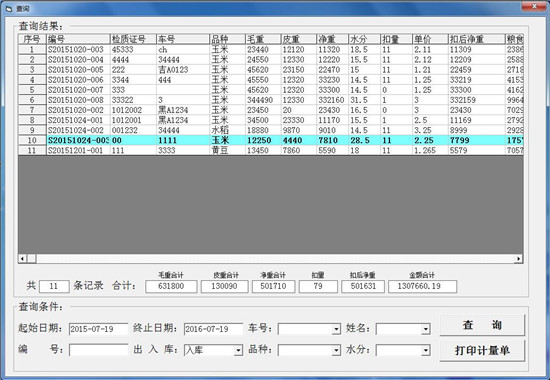Select row S20151024-002
This screenshot has width=550, height=380.
(x=270, y=130)
